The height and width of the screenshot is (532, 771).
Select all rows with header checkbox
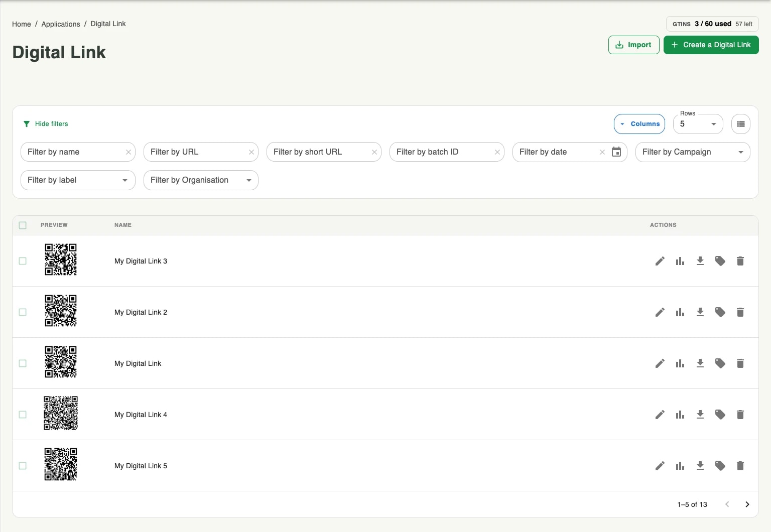(x=23, y=225)
